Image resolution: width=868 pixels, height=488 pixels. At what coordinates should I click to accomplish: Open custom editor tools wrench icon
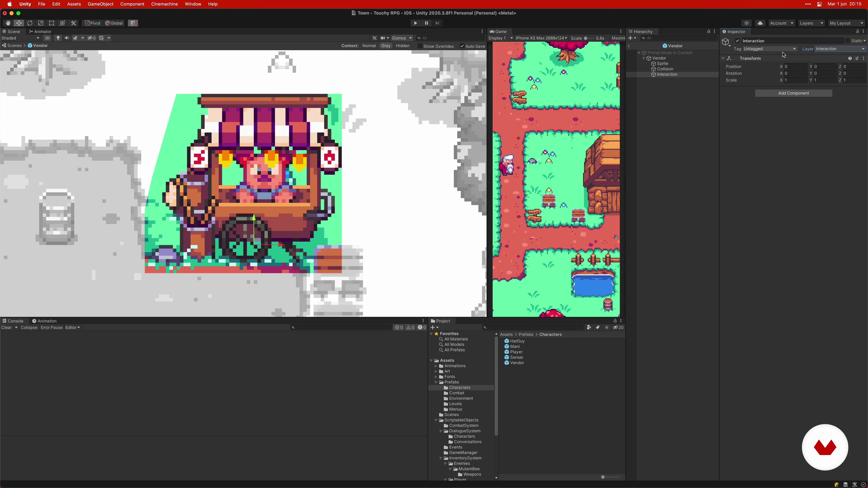73,23
